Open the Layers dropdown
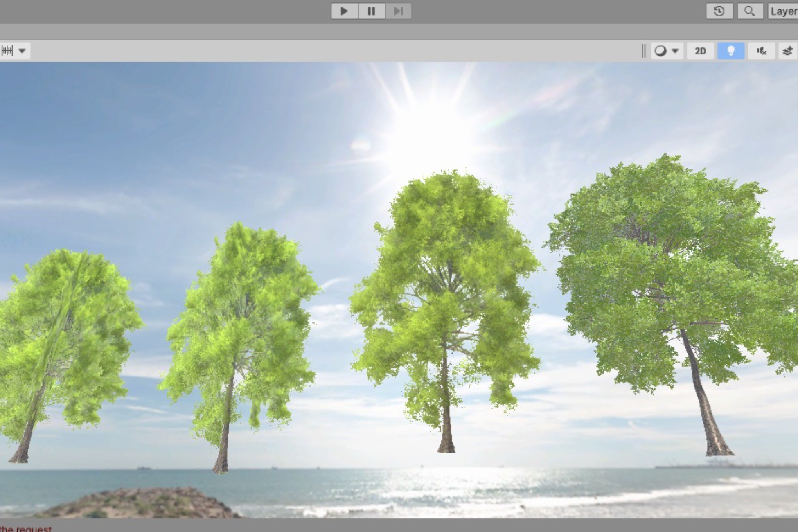 (783, 11)
